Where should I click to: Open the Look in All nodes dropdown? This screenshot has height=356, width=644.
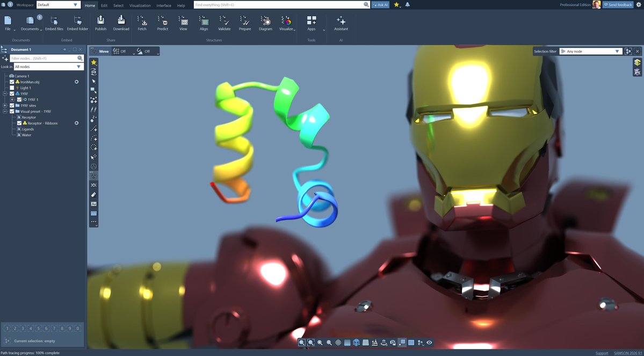pos(48,67)
